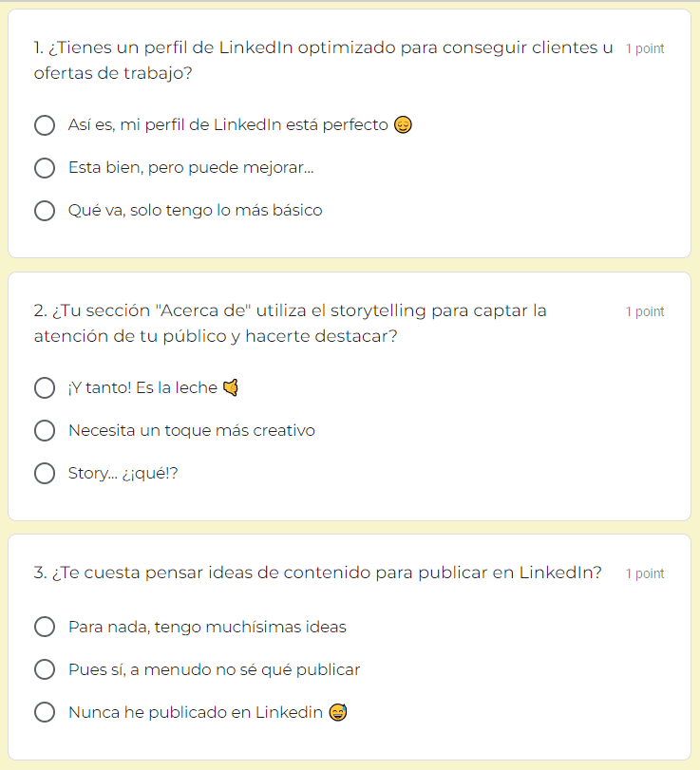Click yellow background gap between questions 2 and 3
This screenshot has height=770, width=700.
pos(350,527)
